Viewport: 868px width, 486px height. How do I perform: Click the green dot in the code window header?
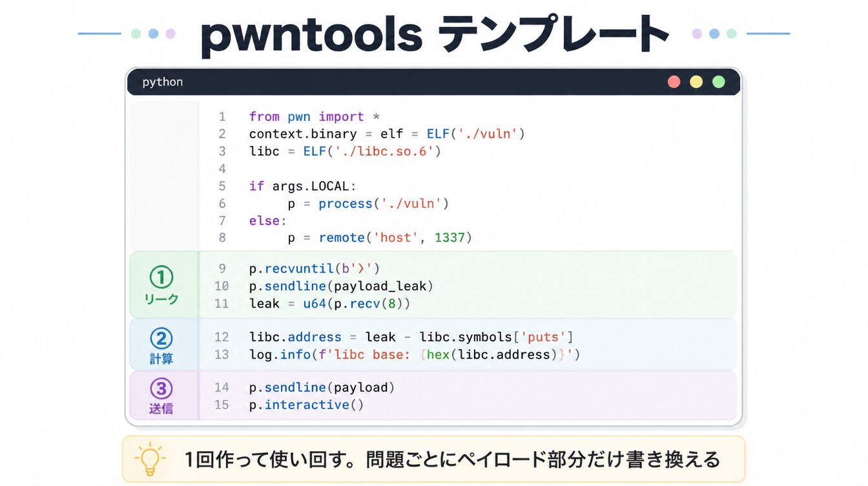coord(718,82)
